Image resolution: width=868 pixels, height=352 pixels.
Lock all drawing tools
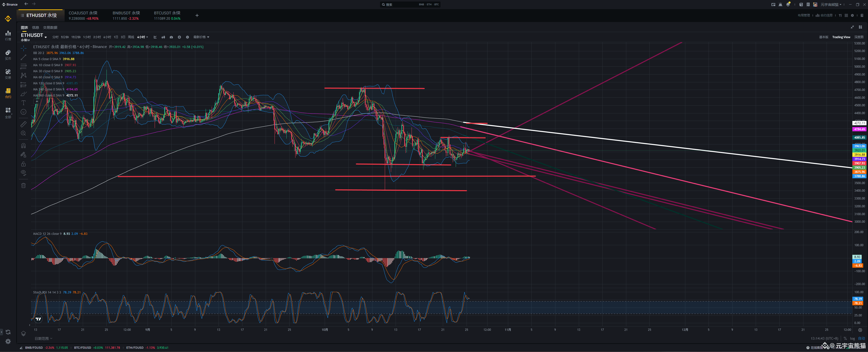pyautogui.click(x=23, y=164)
